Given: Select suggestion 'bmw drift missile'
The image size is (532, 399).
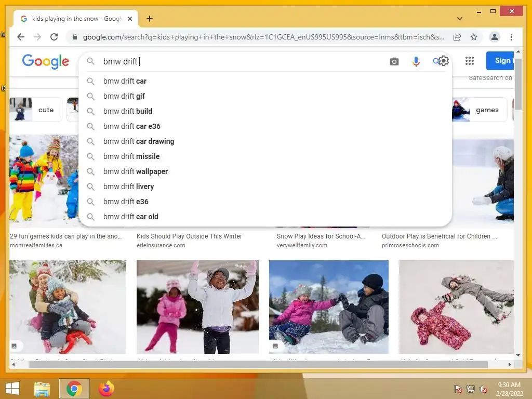Looking at the screenshot, I should [265, 156].
